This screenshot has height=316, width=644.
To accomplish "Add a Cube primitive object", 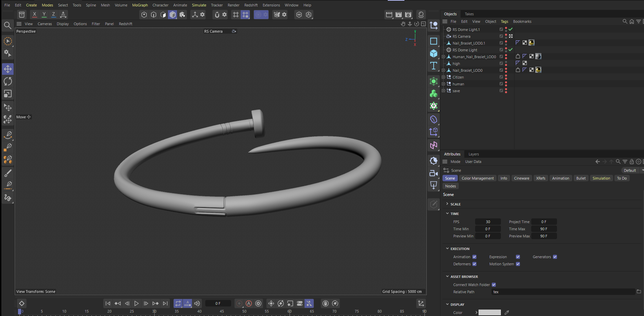I will click(434, 53).
